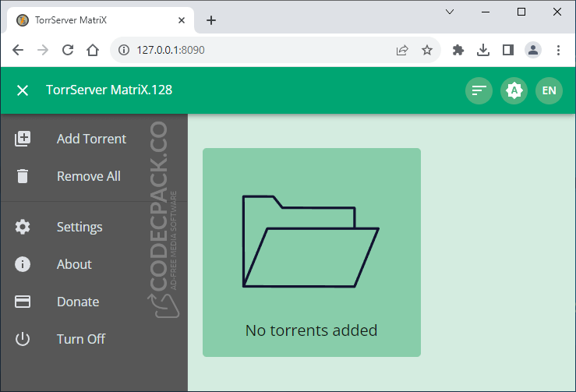Image resolution: width=576 pixels, height=392 pixels.
Task: Go forward with the browser forward arrow
Action: click(x=43, y=50)
